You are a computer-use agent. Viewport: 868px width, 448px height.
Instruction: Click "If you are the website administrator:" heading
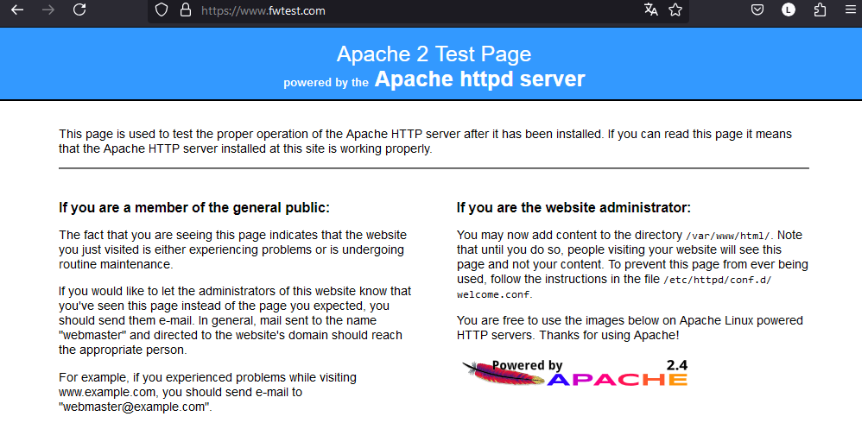pos(573,208)
